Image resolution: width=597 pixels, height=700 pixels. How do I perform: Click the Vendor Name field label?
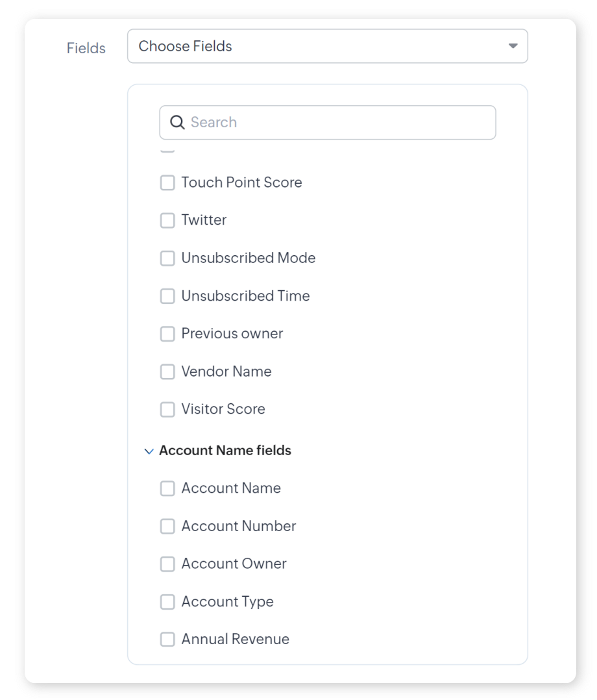pyautogui.click(x=226, y=371)
